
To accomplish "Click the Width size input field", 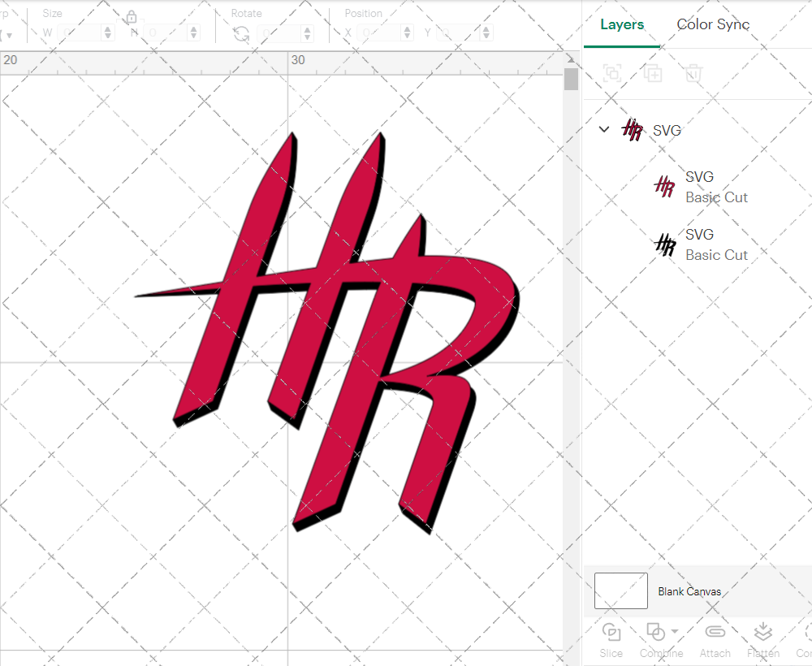I will [x=80, y=32].
